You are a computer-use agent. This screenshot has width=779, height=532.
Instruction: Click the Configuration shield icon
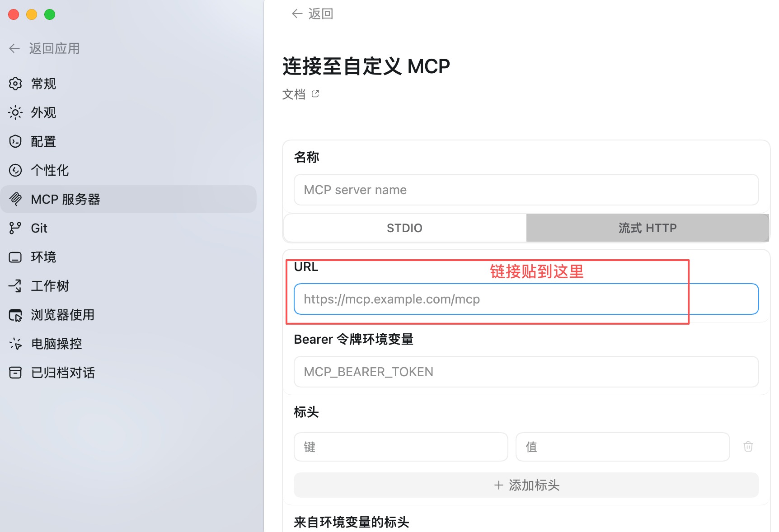(15, 141)
